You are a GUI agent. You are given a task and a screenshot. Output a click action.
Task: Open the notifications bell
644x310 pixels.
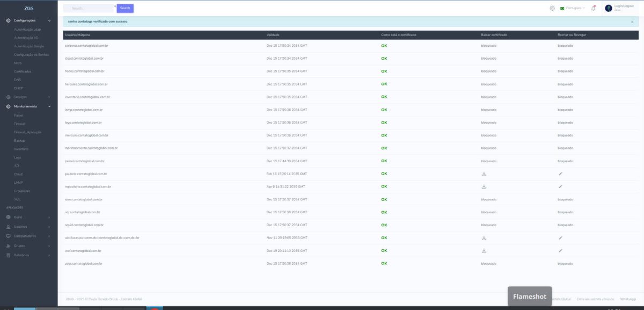click(593, 8)
